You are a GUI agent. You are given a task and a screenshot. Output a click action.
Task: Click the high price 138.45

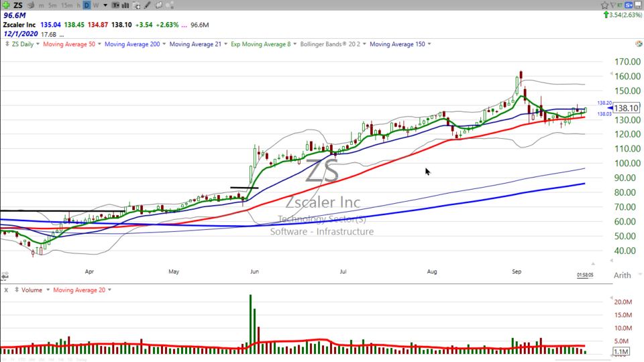(74, 25)
